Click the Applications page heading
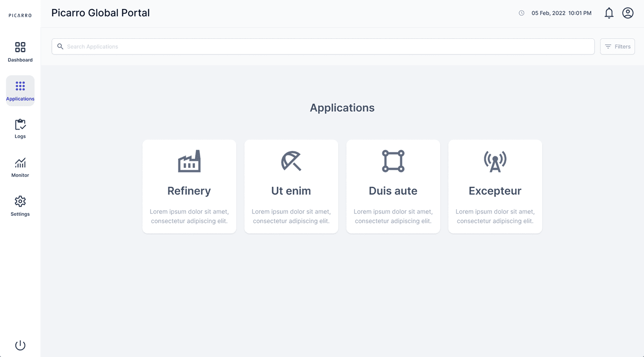The image size is (644, 357). pyautogui.click(x=342, y=108)
